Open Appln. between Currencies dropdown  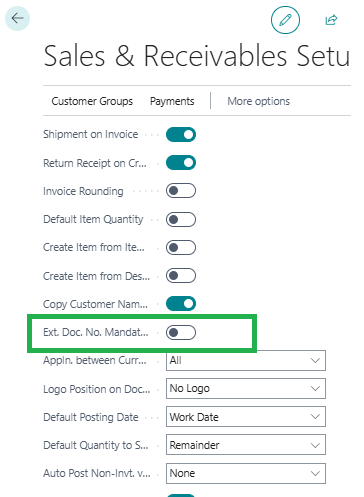click(246, 360)
